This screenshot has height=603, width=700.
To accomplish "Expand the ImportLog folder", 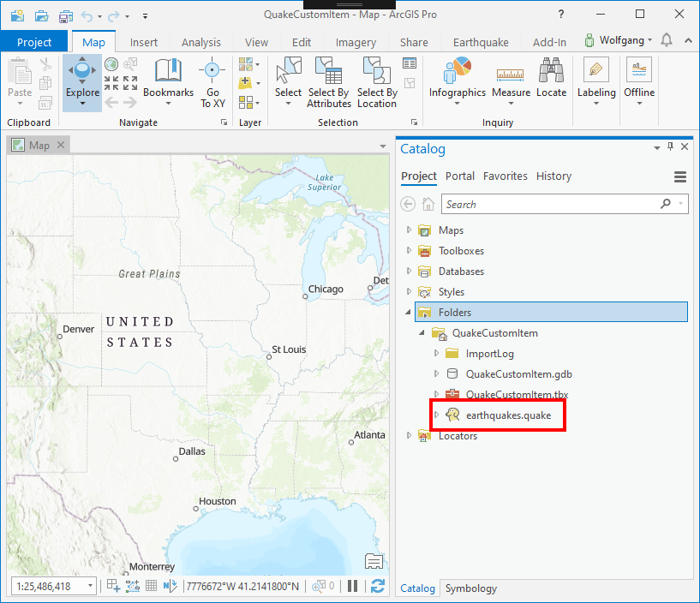I will point(436,353).
